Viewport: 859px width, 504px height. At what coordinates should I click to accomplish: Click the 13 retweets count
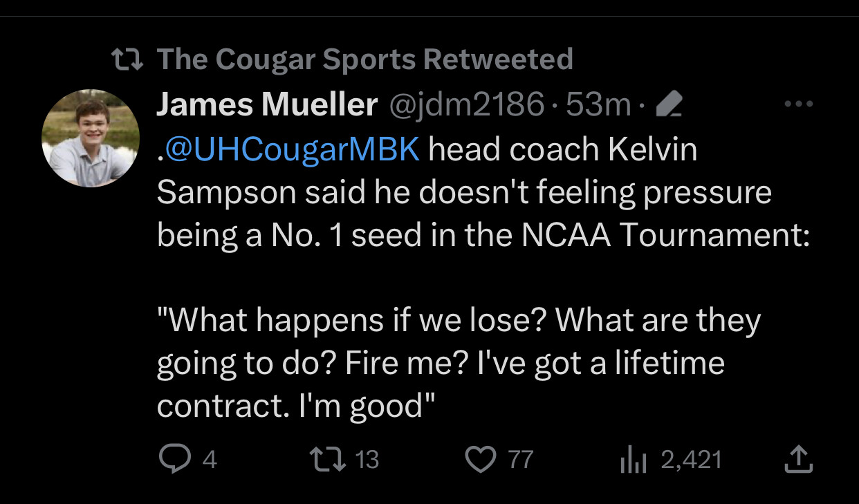[x=367, y=460]
